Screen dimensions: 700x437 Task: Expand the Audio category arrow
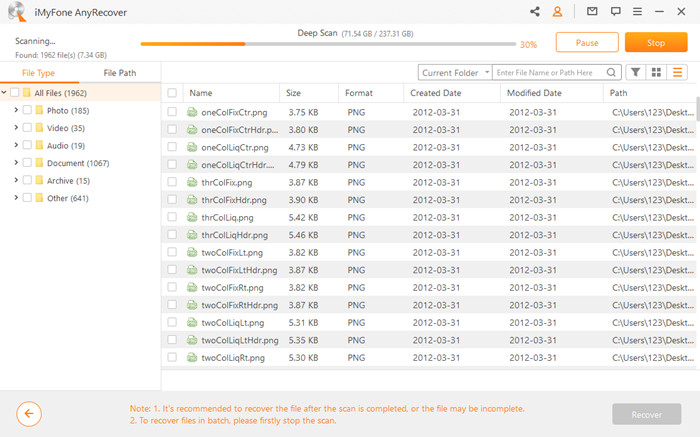pyautogui.click(x=16, y=145)
